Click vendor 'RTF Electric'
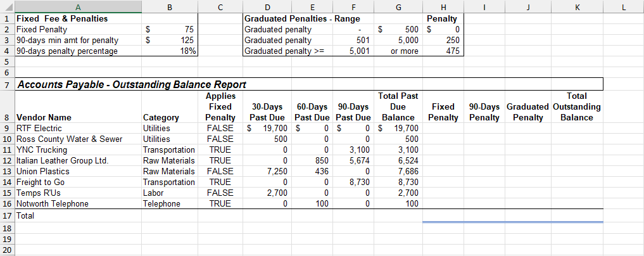This screenshot has height=256, width=644. pyautogui.click(x=78, y=128)
